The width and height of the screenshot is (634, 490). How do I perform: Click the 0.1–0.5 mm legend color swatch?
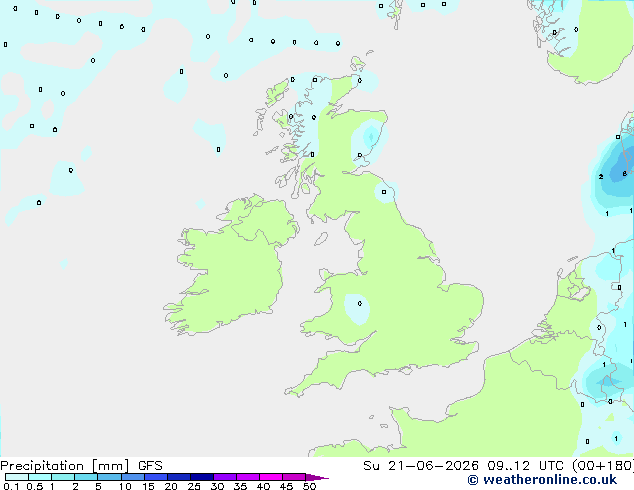point(17,477)
